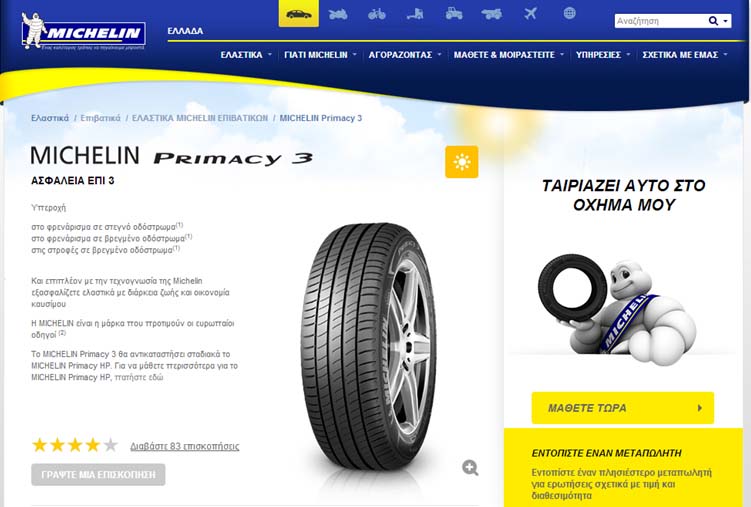Click the ΜΑΘΕΤΕ ΤΩΡΑ yellow button
Image resolution: width=751 pixels, height=507 pixels.
point(623,408)
